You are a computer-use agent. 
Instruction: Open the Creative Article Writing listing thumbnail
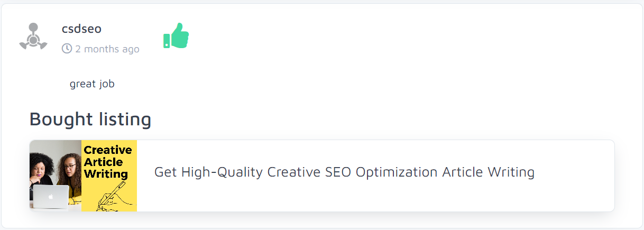(83, 176)
